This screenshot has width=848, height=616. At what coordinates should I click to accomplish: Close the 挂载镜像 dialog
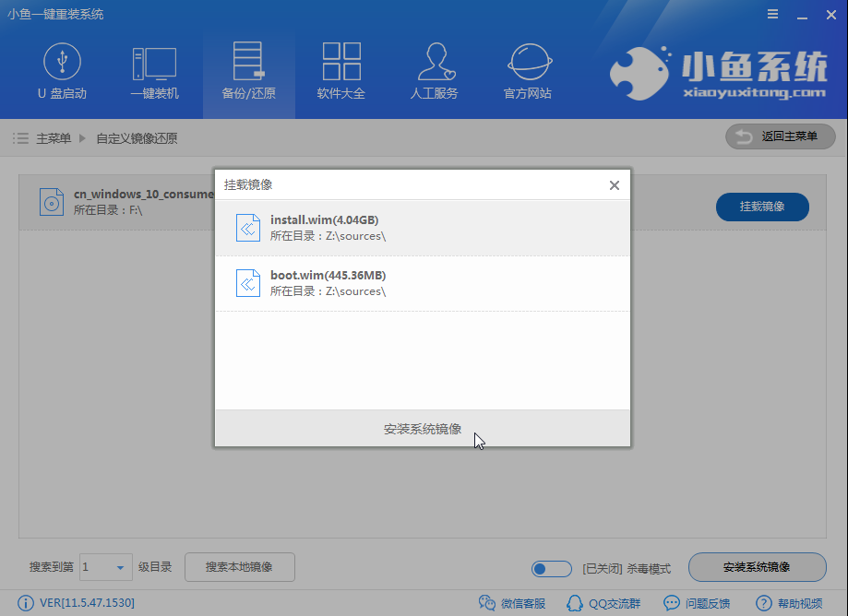point(614,184)
